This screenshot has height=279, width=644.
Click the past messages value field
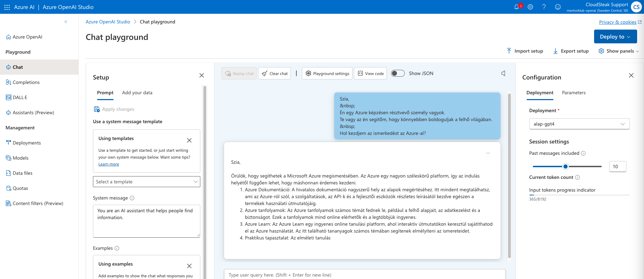tap(617, 167)
